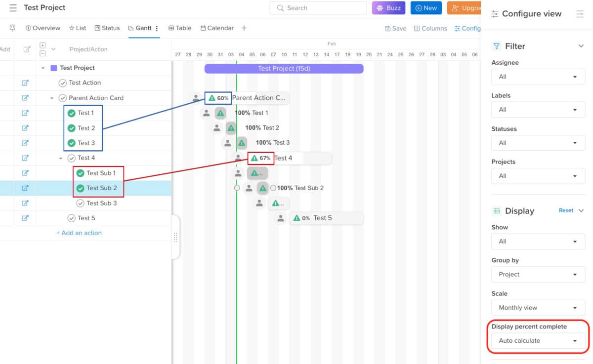Viewport: 593px width, 364px height.
Task: Open Test 2 row external link icon
Action: tap(25, 128)
